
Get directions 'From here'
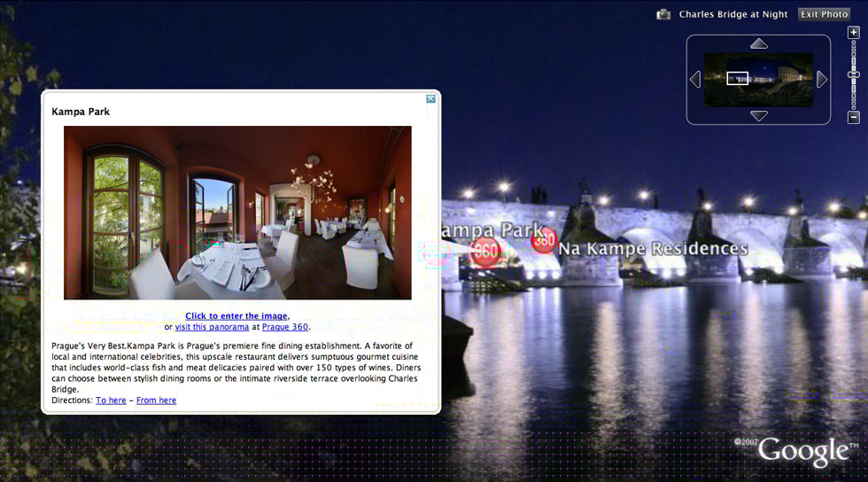pyautogui.click(x=156, y=400)
